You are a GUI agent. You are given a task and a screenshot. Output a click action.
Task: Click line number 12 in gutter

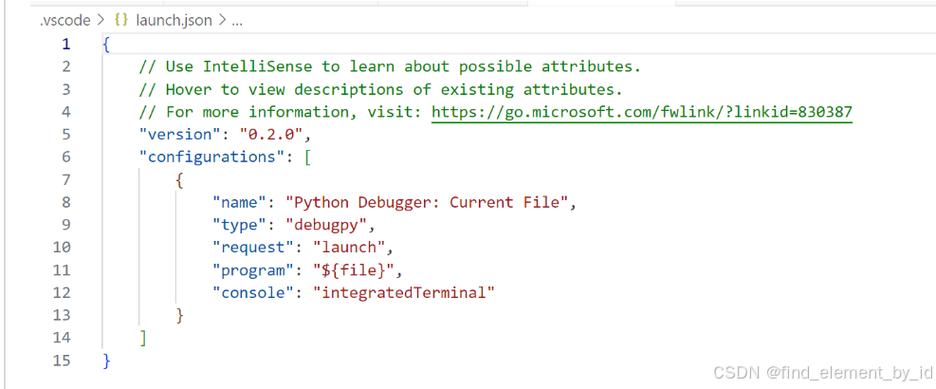click(62, 293)
